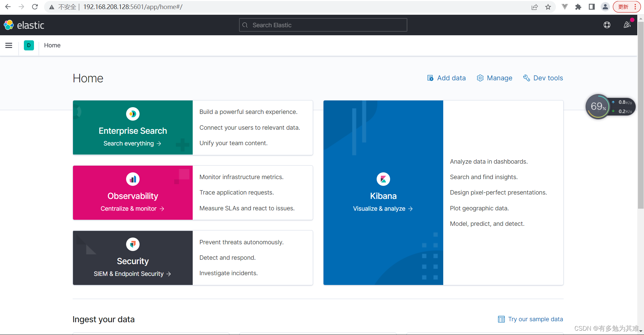Click the Observability round logo icon
644x335 pixels.
click(x=133, y=179)
